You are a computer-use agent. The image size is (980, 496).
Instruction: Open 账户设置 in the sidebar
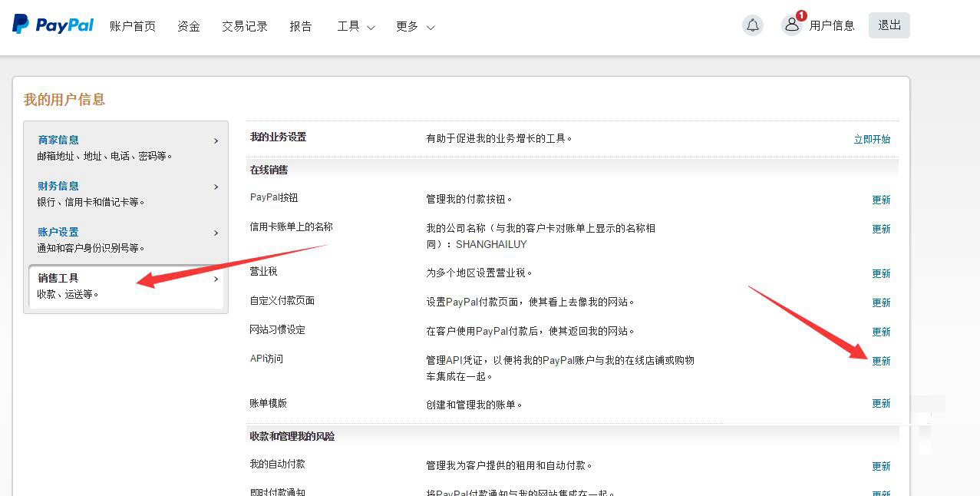58,232
